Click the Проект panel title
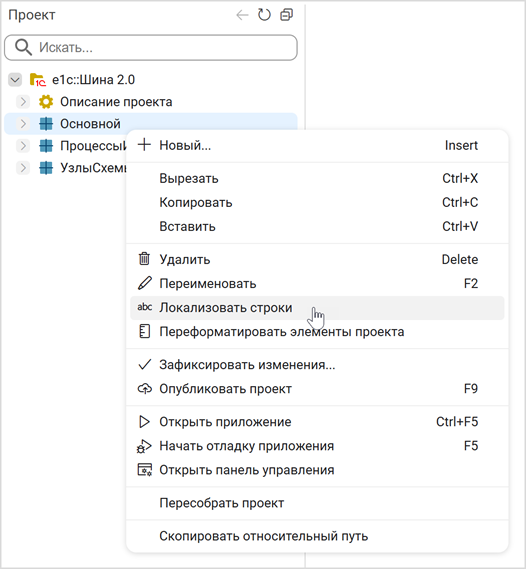Viewport: 526px width, 569px height. point(32,15)
